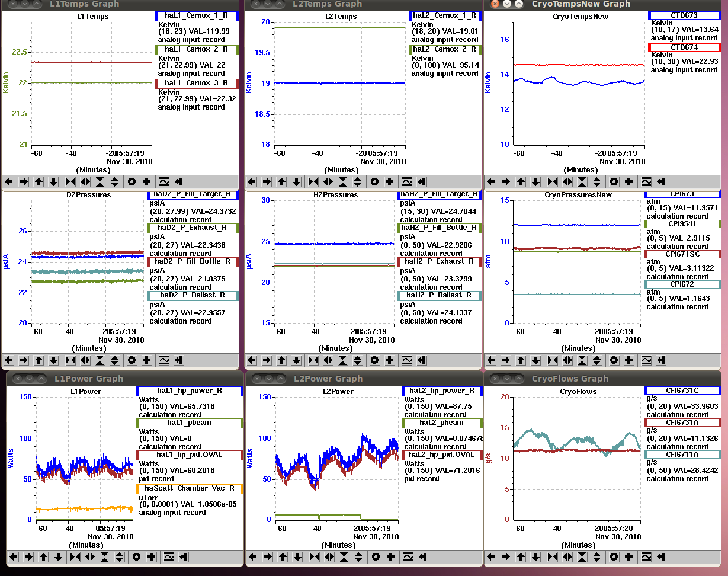Click the plus icon under H2Pressures graph
Viewport: 728px width, 576px height.
[x=390, y=360]
